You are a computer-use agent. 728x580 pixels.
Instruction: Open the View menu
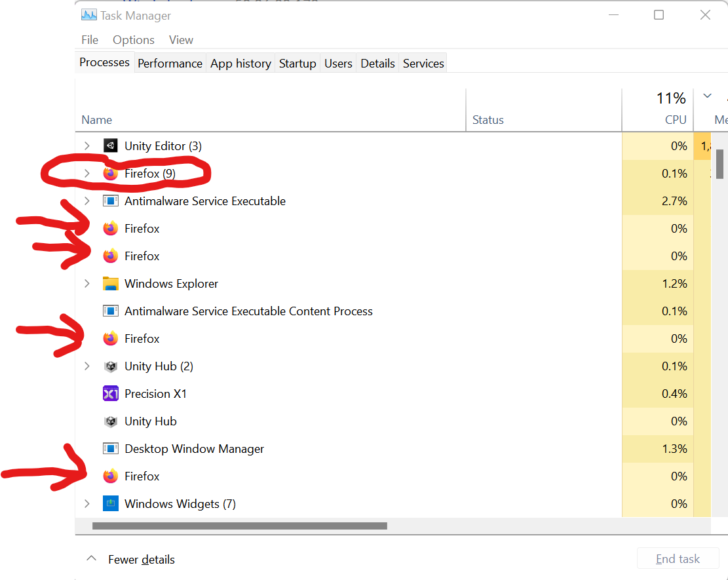click(x=181, y=40)
